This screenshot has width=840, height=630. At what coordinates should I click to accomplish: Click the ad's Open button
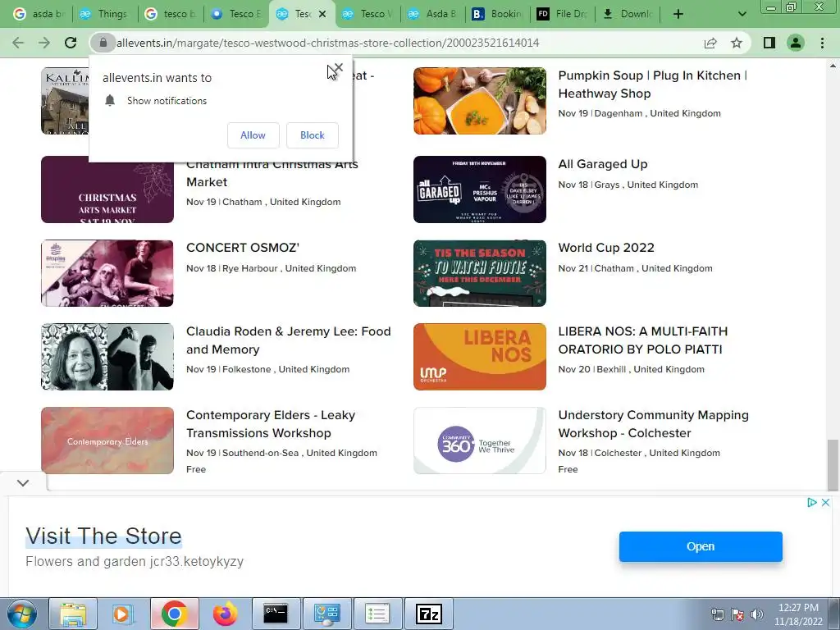coord(701,546)
